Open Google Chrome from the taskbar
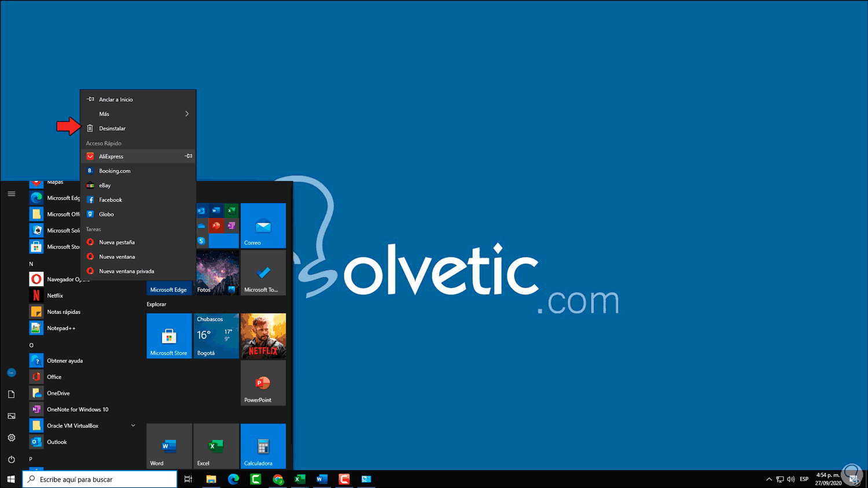This screenshot has height=488, width=868. 278,479
